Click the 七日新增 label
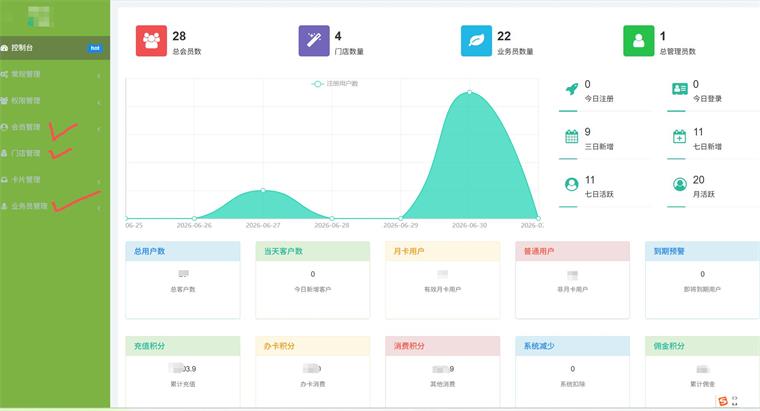 point(707,146)
